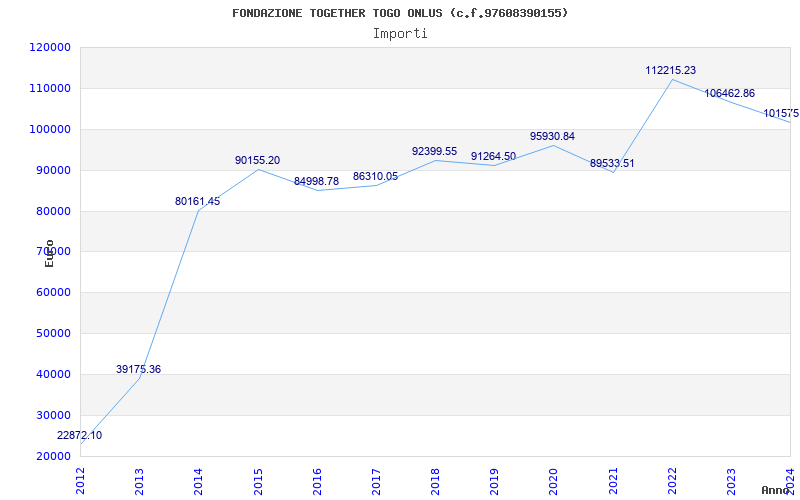The height and width of the screenshot is (500, 800).
Task: Select the 95930.84 data label
Action: 553,136
